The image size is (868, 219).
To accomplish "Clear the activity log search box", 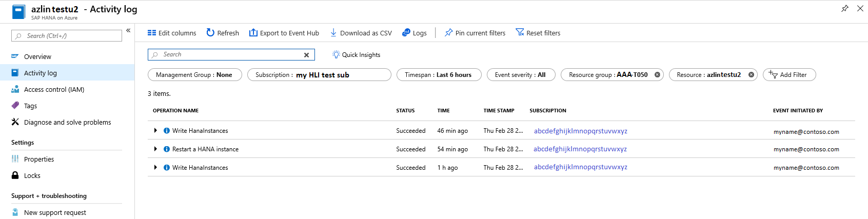I will pos(306,55).
